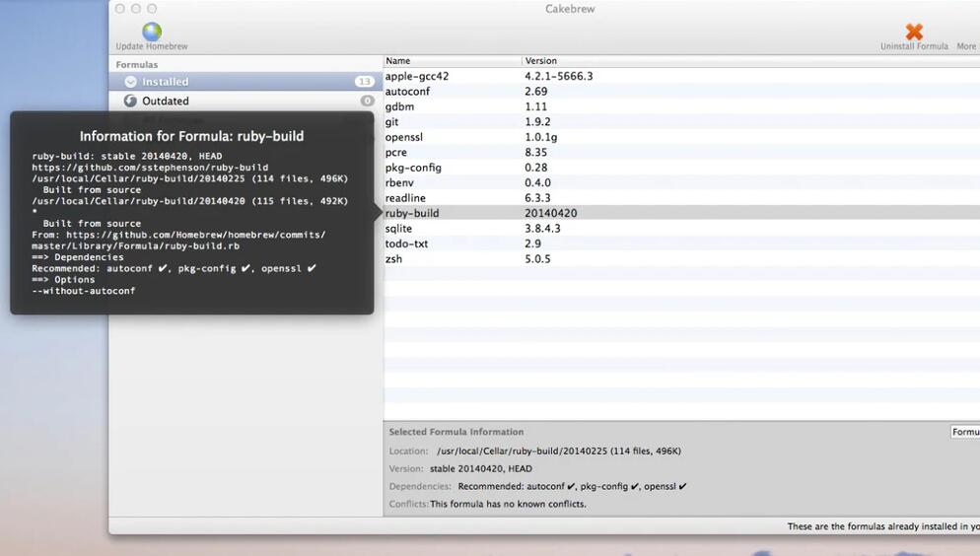Select the Outdated sidebar category
The width and height of the screenshot is (980, 556).
coord(245,101)
